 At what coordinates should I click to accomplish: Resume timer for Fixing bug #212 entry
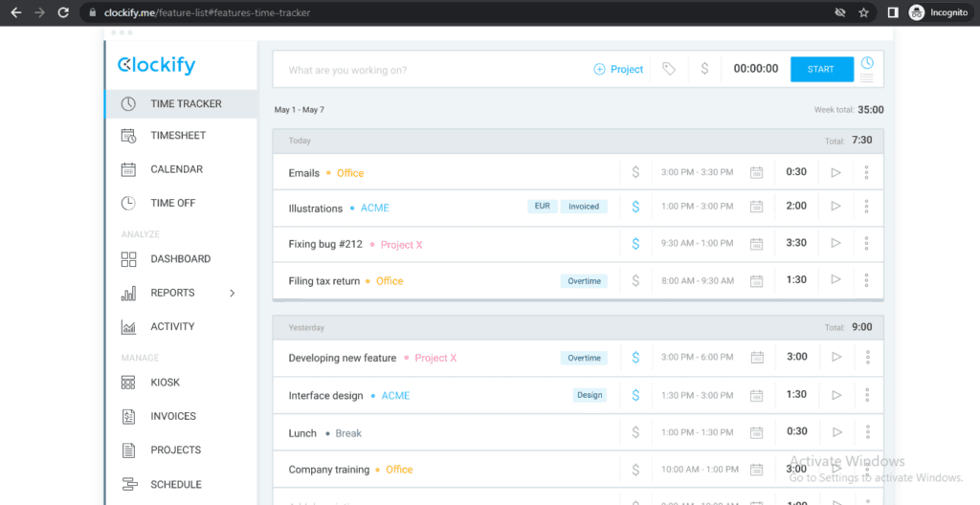[x=835, y=244]
